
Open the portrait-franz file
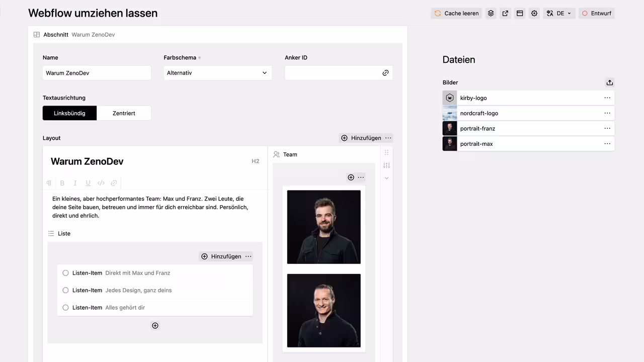tap(528, 128)
